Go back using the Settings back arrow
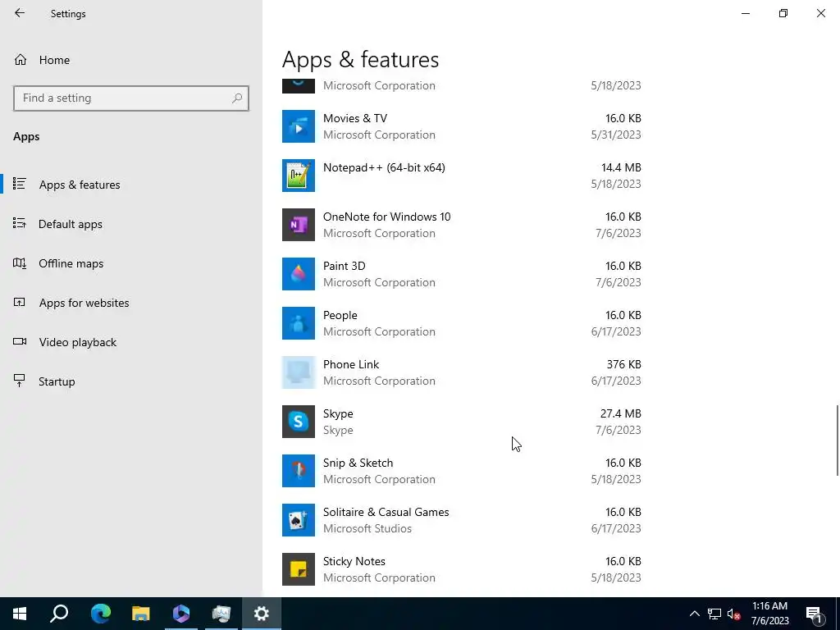 [20, 13]
